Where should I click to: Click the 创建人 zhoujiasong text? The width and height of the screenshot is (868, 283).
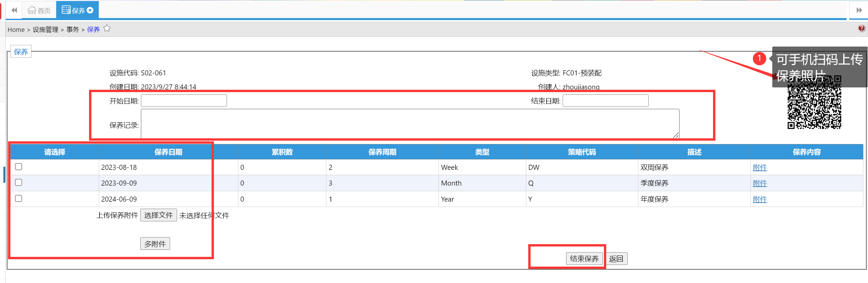[568, 87]
